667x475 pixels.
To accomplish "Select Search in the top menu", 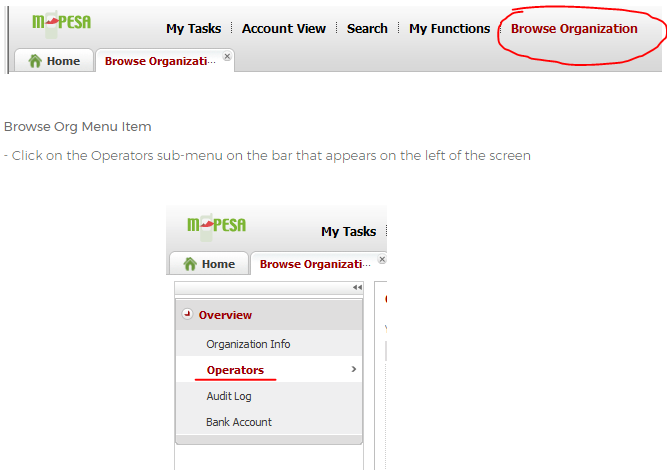I will [x=367, y=29].
